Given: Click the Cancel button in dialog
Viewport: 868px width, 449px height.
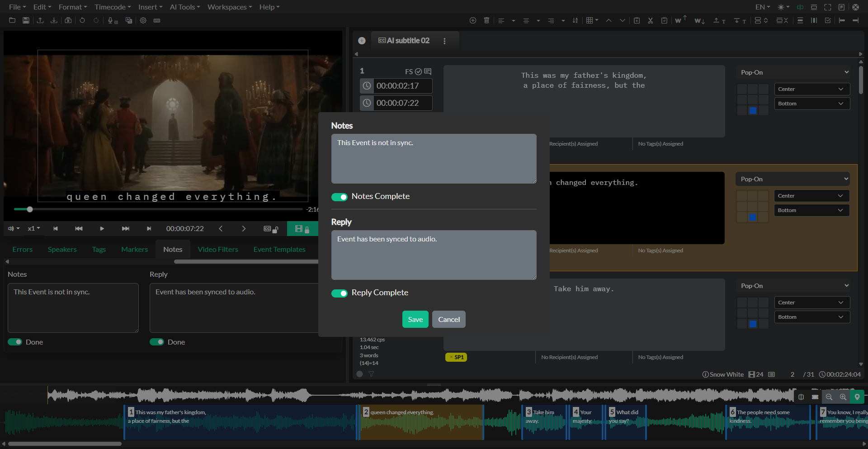Looking at the screenshot, I should click(x=448, y=320).
